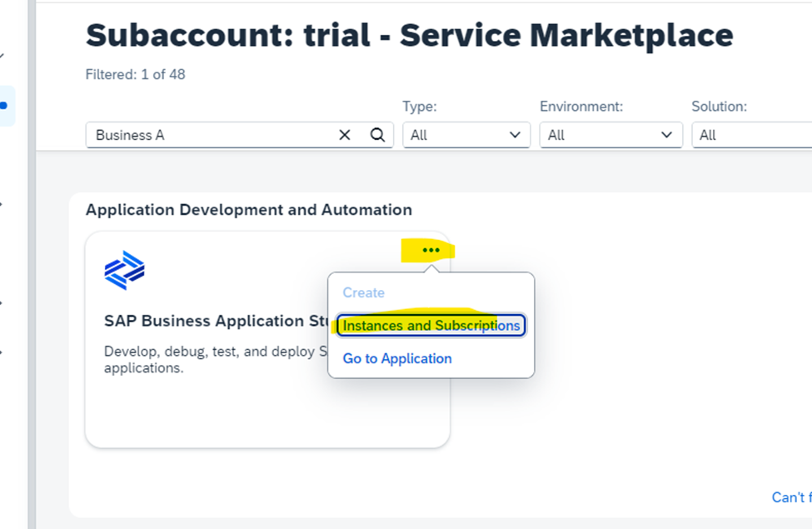Image resolution: width=812 pixels, height=529 pixels.
Task: Select Go to Application menu entry
Action: point(397,358)
